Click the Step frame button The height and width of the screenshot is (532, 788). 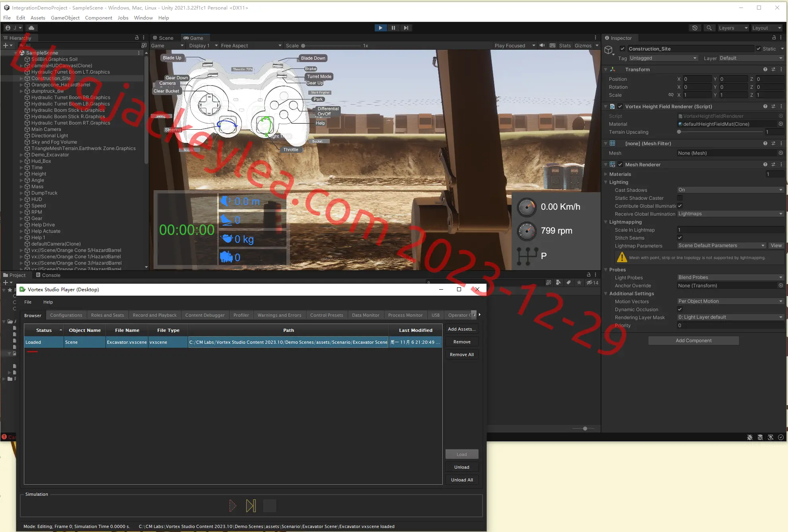[406, 28]
